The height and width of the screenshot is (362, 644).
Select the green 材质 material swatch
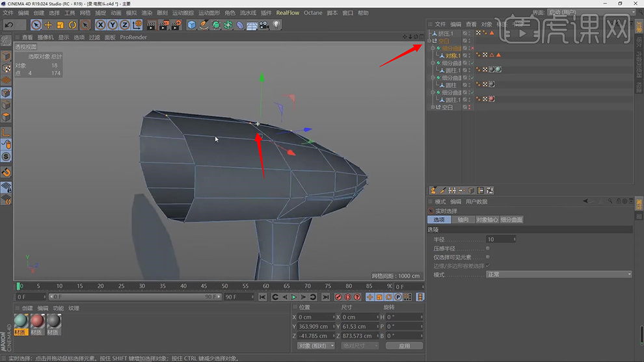(x=21, y=322)
